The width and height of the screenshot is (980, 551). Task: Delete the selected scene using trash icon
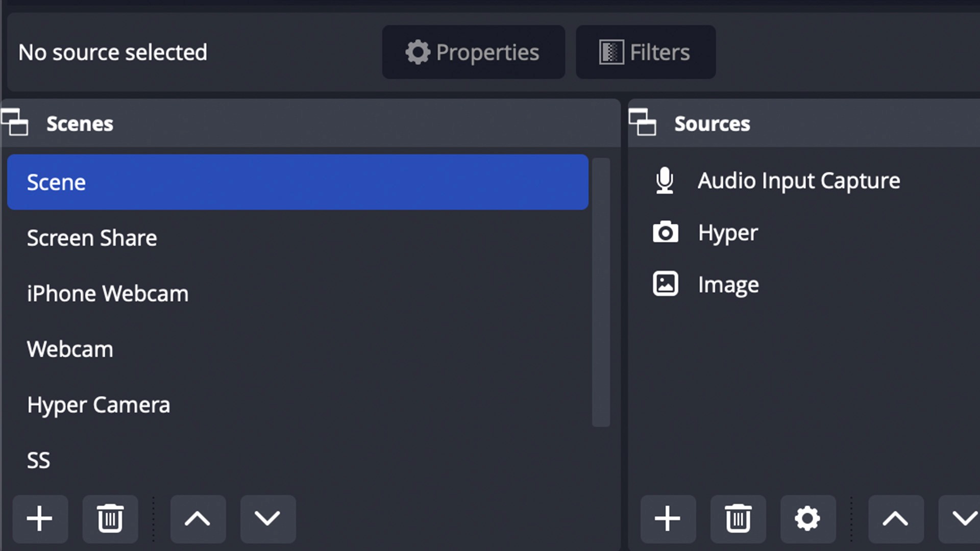click(110, 519)
